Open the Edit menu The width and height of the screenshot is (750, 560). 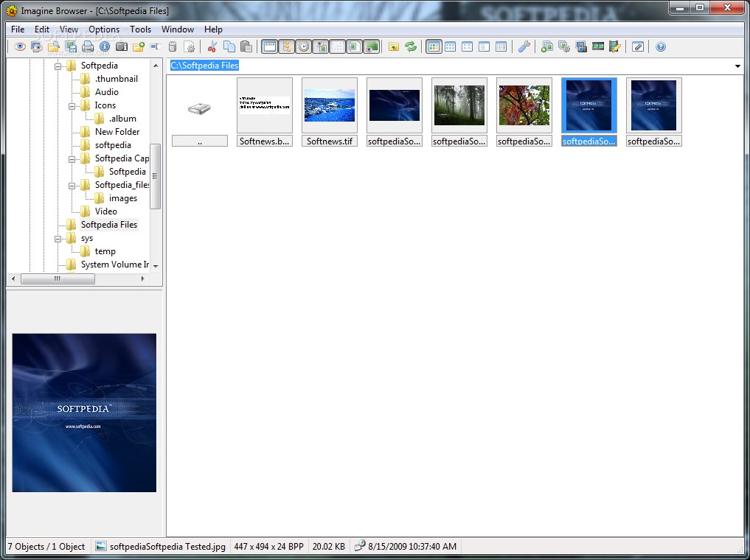pos(42,29)
